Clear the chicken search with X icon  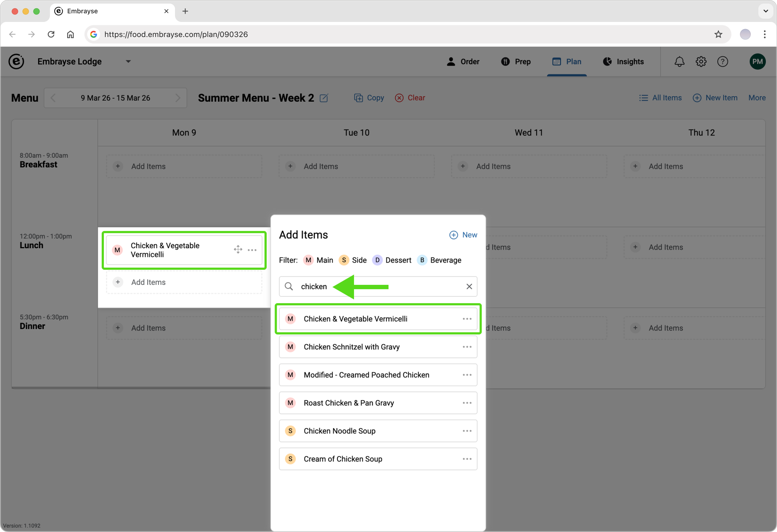click(x=469, y=286)
